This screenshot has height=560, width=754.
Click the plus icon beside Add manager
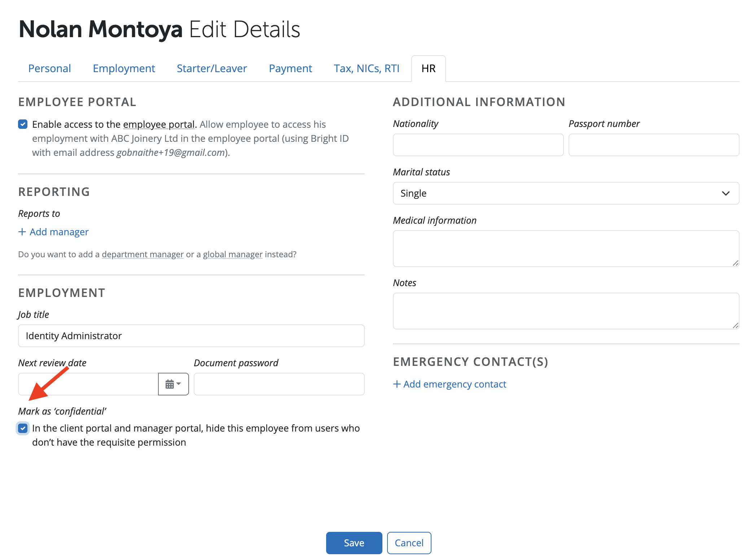pos(22,232)
